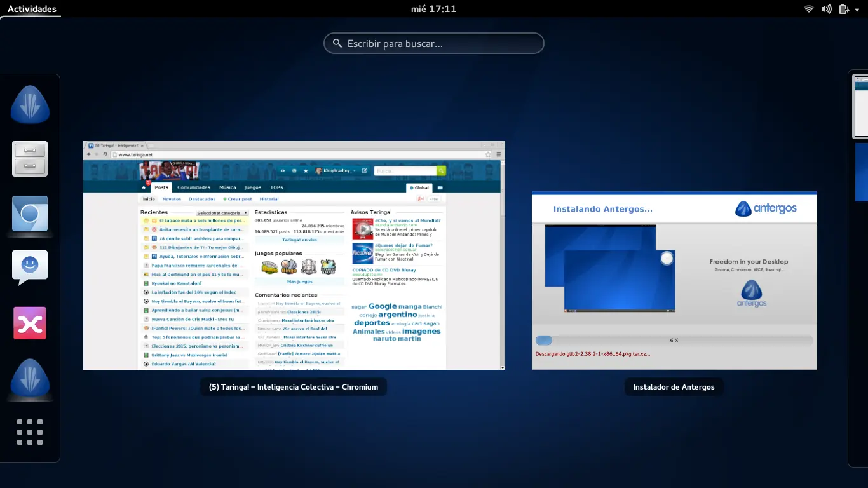This screenshot has width=868, height=488.
Task: Click the Taringa home icon
Action: pyautogui.click(x=144, y=188)
